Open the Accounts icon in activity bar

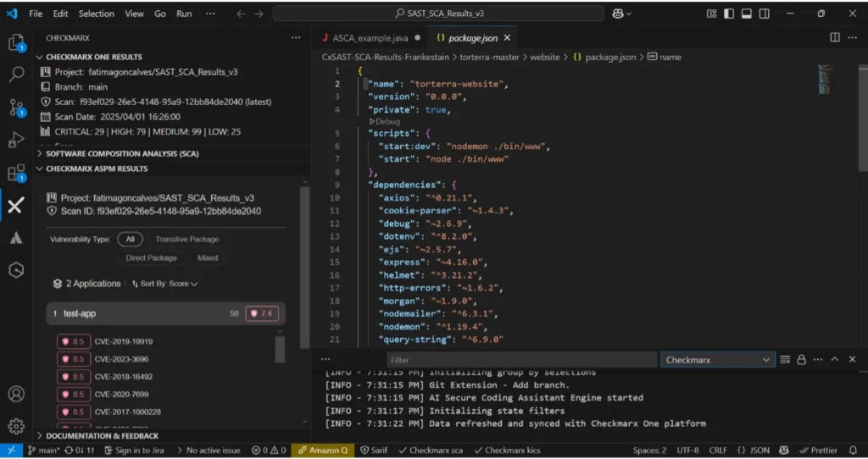point(15,394)
